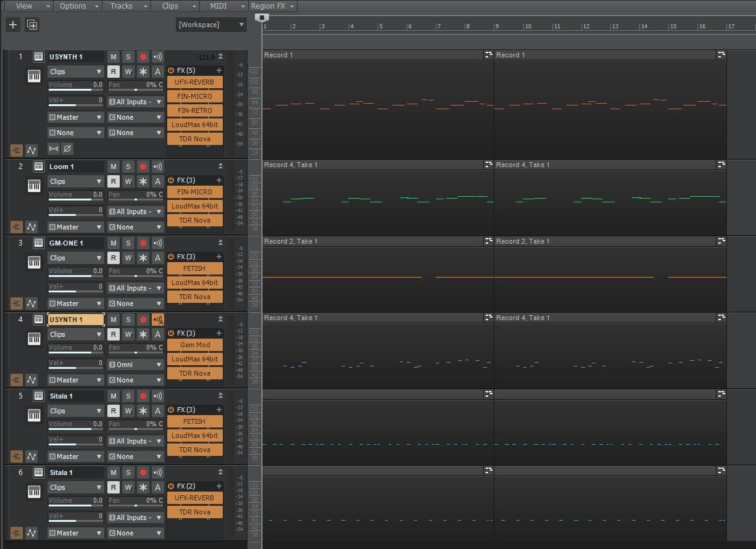Click the duplicate track icon beside Add Track
Screen dimensions: 756x549
click(x=32, y=25)
